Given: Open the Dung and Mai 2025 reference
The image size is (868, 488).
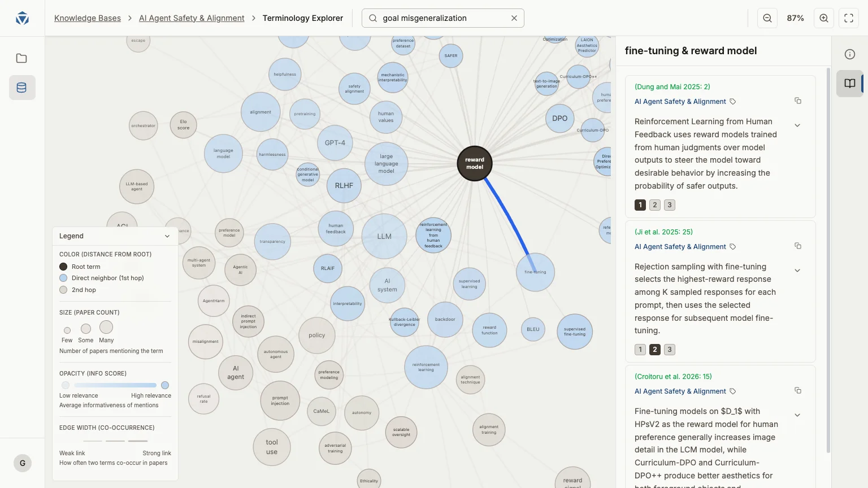Looking at the screenshot, I should [672, 86].
